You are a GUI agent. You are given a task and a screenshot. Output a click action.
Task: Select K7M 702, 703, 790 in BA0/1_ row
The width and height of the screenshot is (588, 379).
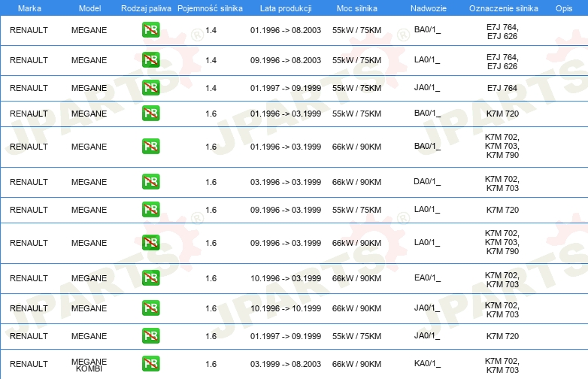click(x=502, y=146)
